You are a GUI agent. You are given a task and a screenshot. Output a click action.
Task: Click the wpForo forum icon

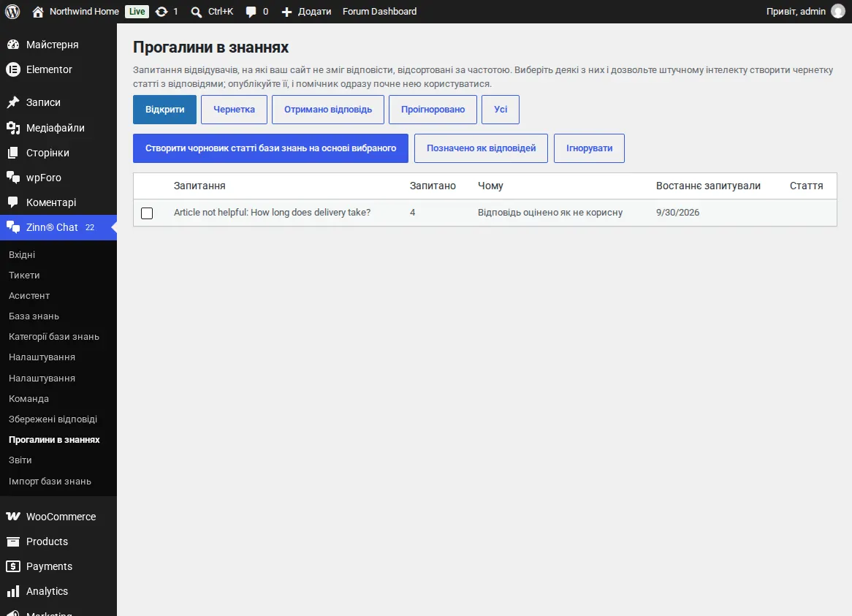coord(13,177)
